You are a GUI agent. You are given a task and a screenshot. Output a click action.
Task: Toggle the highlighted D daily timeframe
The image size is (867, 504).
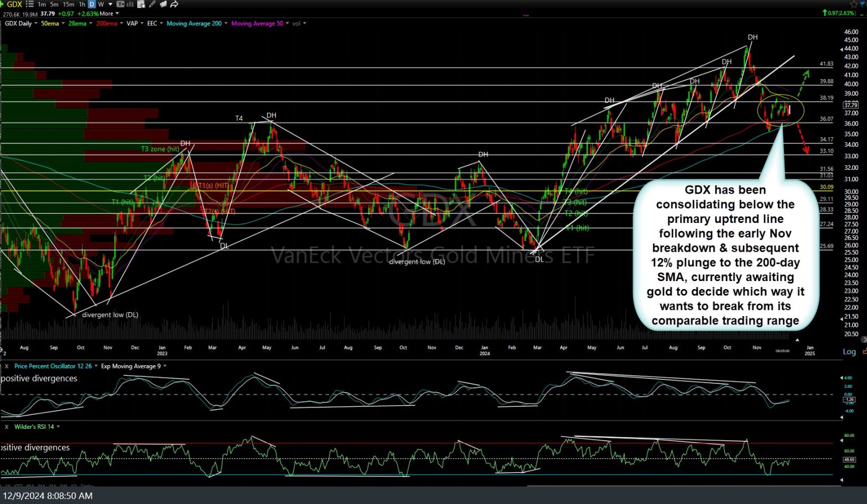pos(91,5)
